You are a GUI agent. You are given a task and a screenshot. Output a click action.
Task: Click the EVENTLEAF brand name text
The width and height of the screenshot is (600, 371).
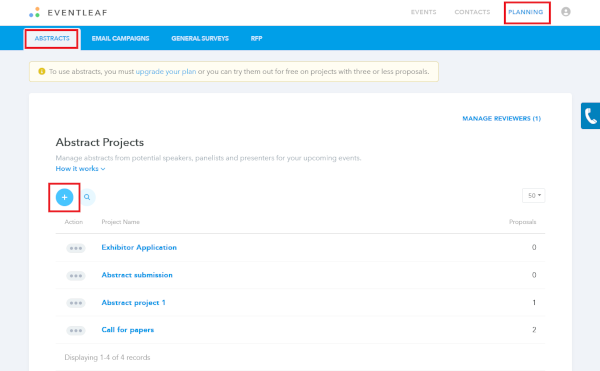click(x=77, y=13)
